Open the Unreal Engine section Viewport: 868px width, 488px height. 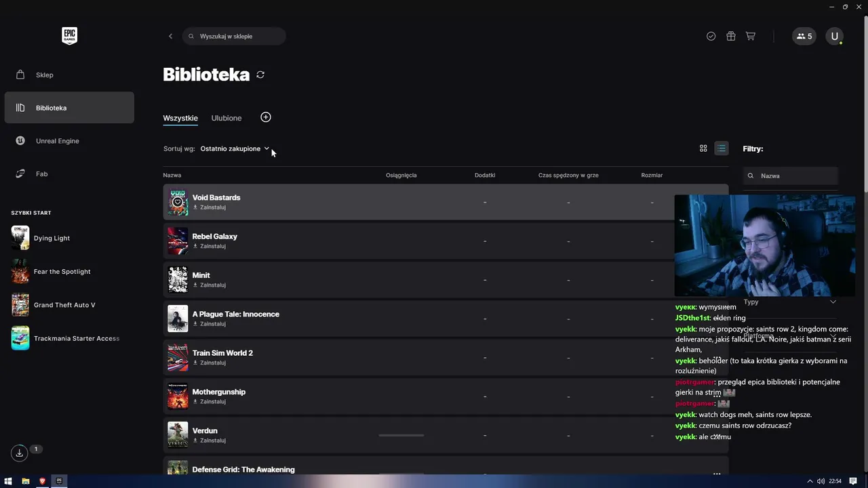(x=69, y=141)
